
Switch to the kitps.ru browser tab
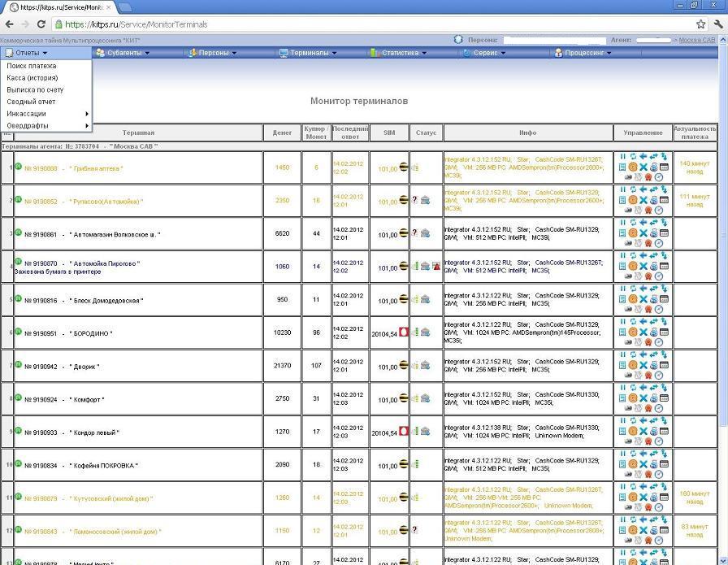(x=59, y=7)
